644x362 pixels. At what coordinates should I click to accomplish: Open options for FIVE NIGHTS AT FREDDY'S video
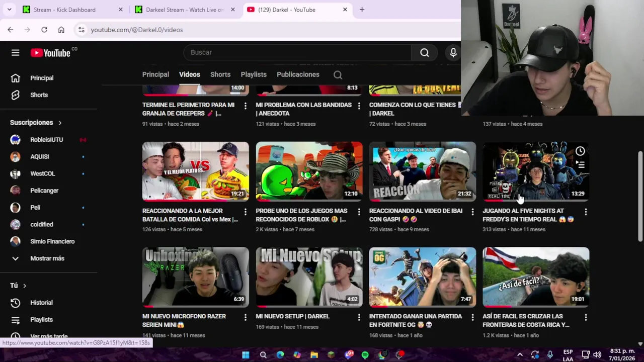point(586,212)
